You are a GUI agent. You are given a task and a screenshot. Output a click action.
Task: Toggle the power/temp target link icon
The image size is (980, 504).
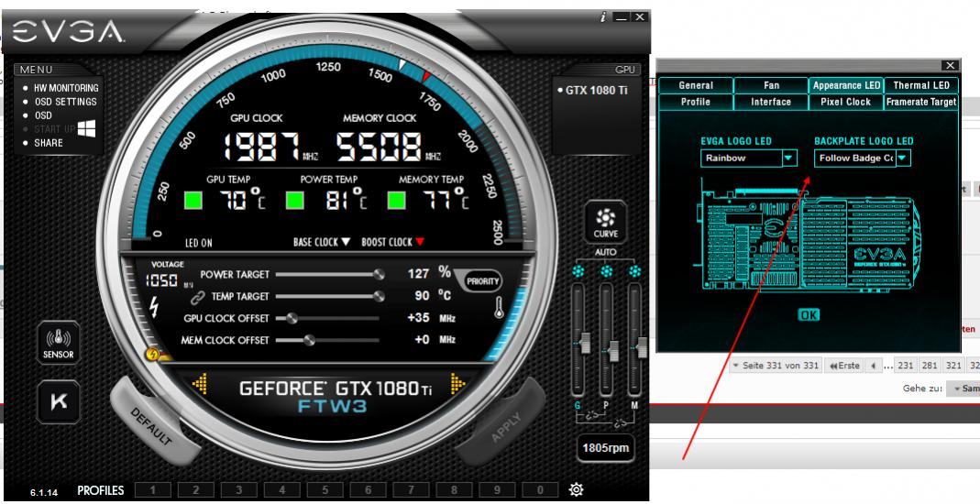[197, 297]
